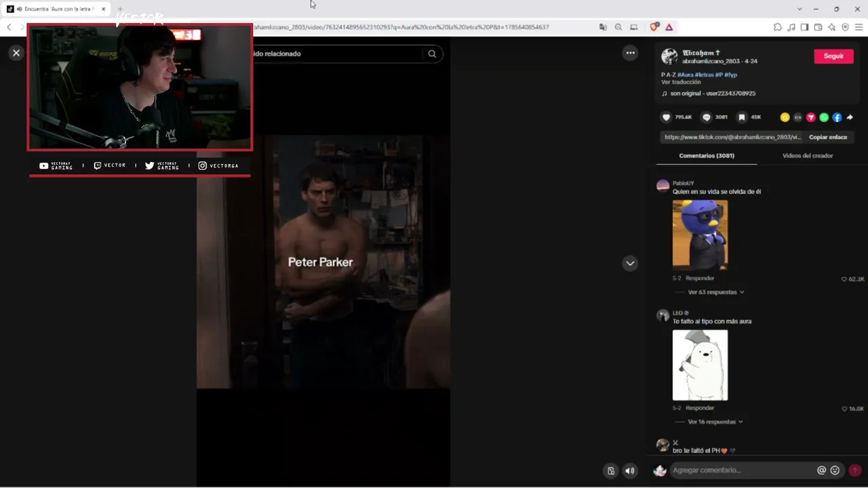Go back with the browser back arrow
The image size is (868, 488).
(9, 27)
